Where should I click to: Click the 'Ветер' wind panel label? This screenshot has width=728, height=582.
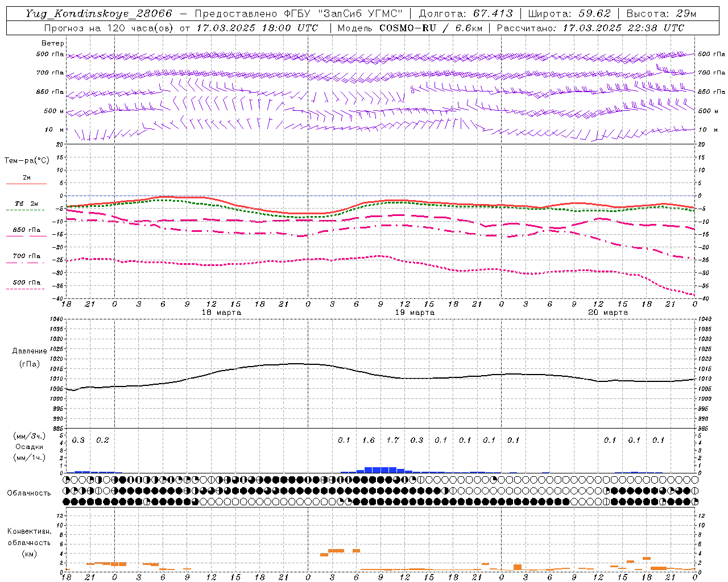click(x=53, y=43)
